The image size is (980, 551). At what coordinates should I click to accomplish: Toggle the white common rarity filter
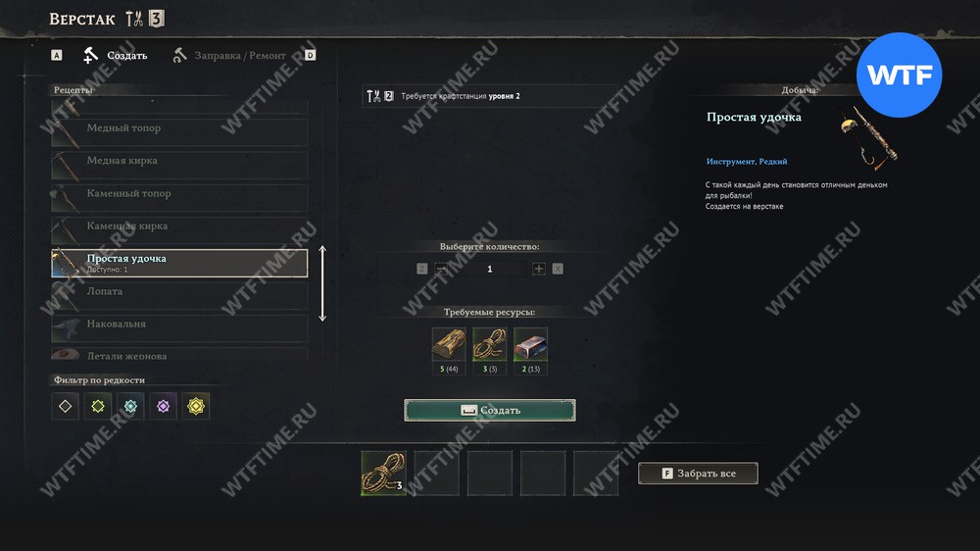click(x=65, y=407)
